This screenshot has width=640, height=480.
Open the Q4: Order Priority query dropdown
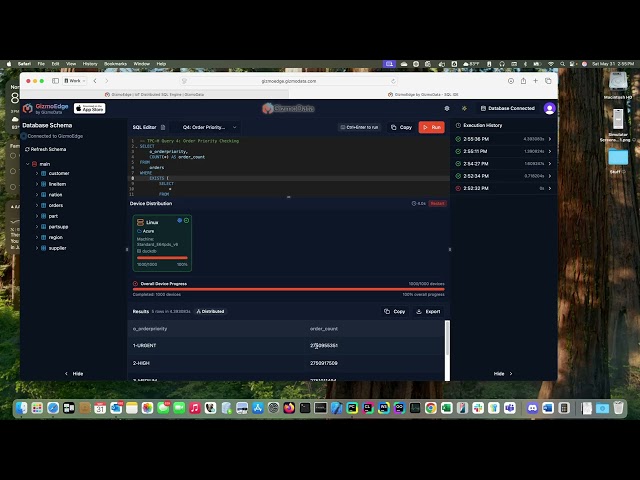tap(209, 127)
